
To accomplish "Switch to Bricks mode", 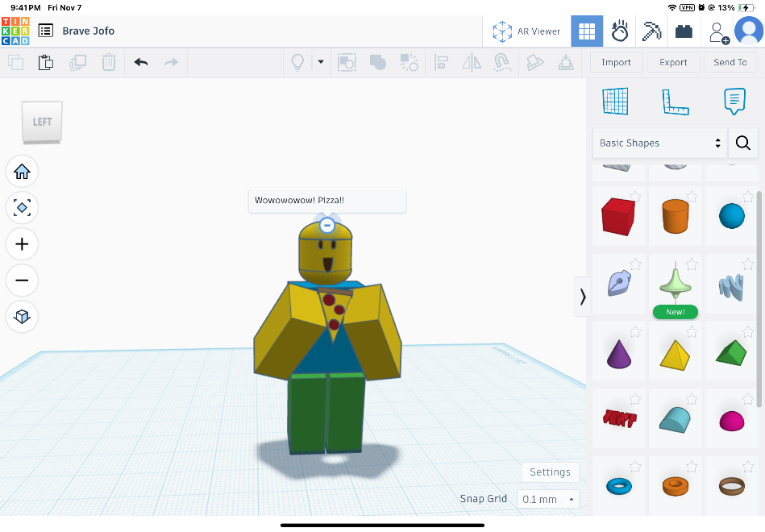I will click(684, 31).
